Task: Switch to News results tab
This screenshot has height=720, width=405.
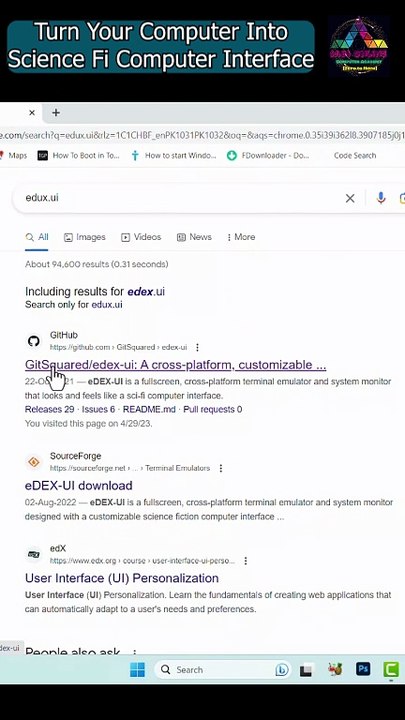Action: 194,237
